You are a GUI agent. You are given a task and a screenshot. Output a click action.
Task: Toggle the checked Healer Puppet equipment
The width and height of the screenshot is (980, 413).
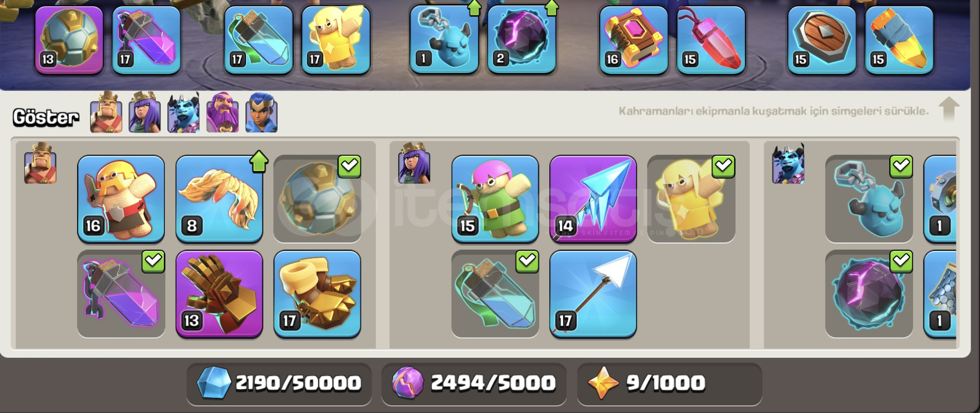click(x=691, y=199)
